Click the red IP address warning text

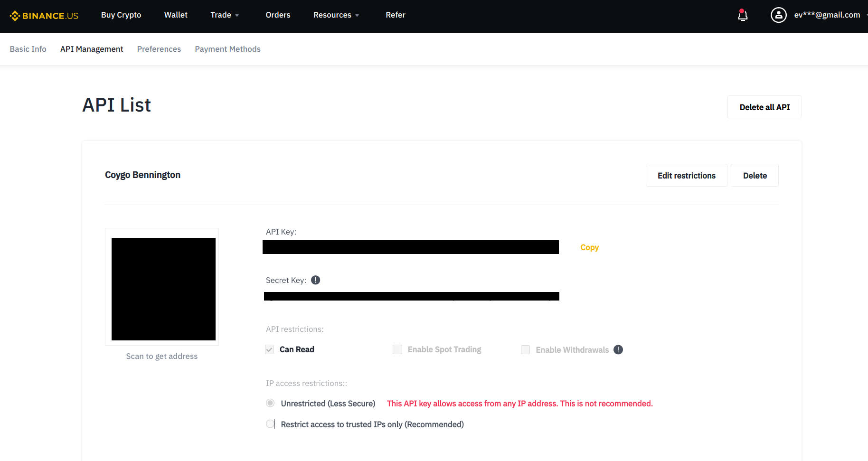pyautogui.click(x=520, y=404)
